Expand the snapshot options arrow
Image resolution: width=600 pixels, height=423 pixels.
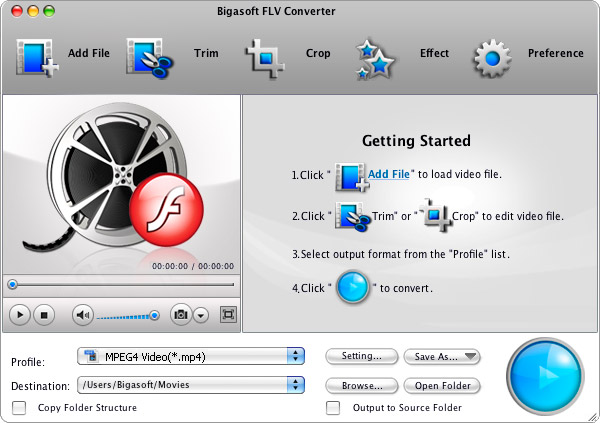[201, 315]
